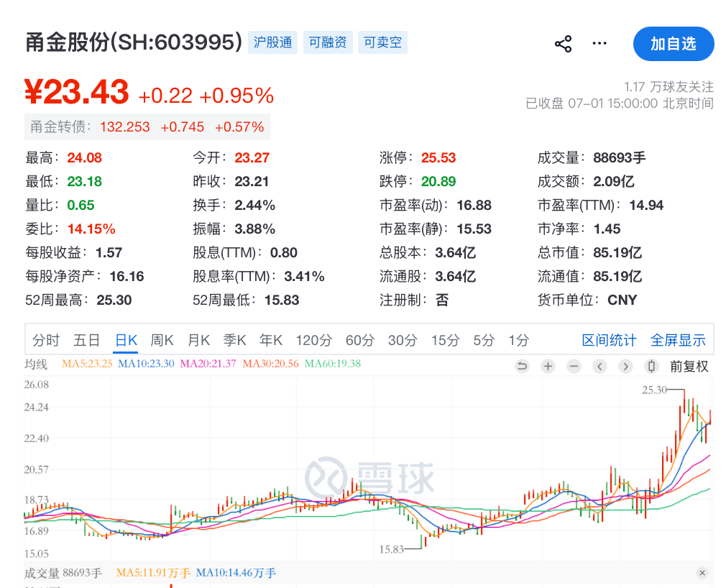
Task: Click the 每股收益 value 1.57
Action: pyautogui.click(x=109, y=253)
